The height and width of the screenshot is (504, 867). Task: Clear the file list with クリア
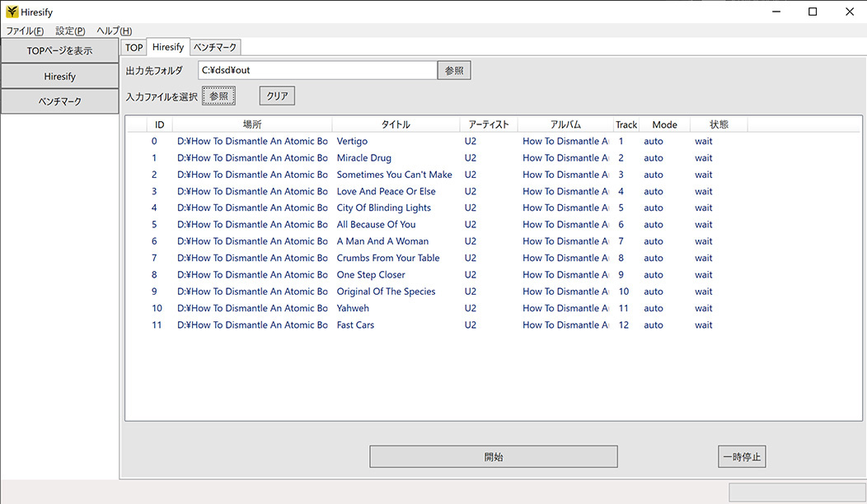click(277, 96)
